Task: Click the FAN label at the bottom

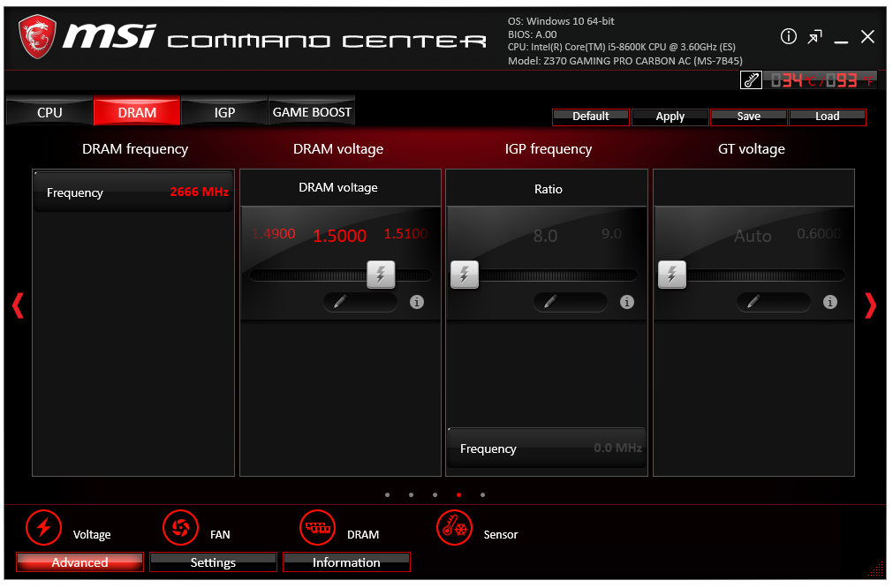Action: [x=220, y=534]
